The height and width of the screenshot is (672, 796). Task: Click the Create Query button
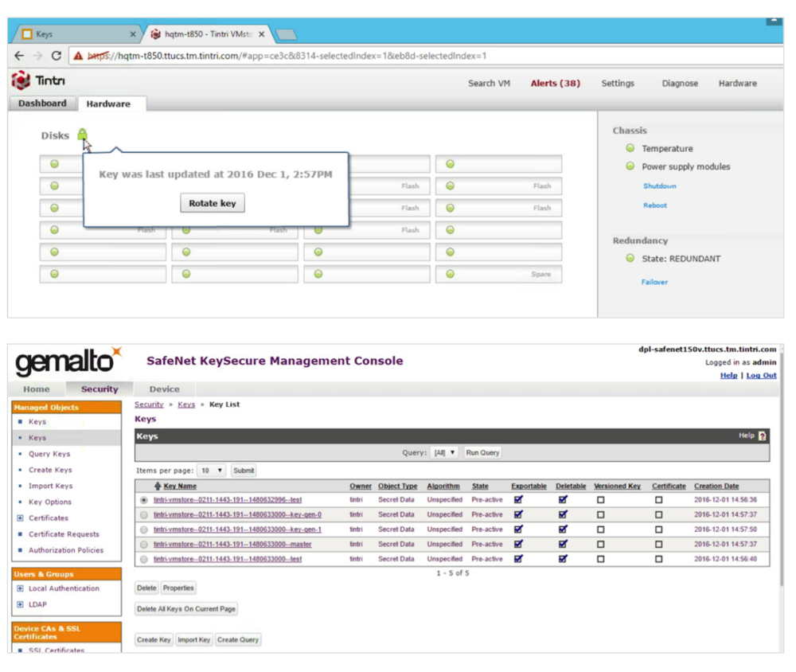(238, 640)
